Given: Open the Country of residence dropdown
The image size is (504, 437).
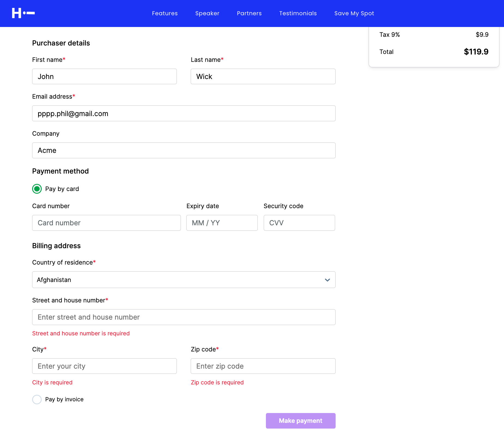Looking at the screenshot, I should pos(180,280).
